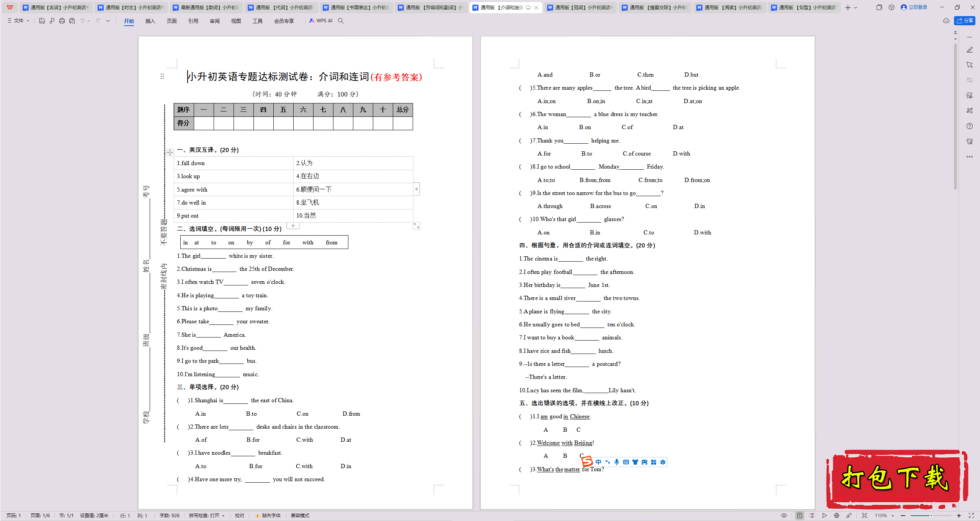Click the Redo arrow icon

click(x=98, y=21)
